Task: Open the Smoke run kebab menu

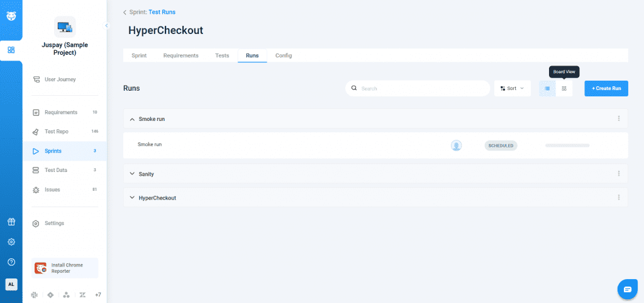Action: tap(618, 118)
